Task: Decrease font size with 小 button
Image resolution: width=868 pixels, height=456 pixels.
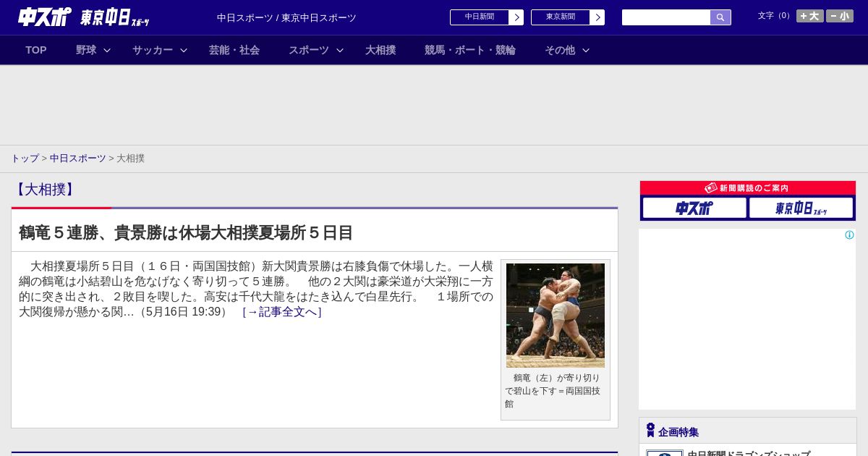Action: tap(840, 16)
